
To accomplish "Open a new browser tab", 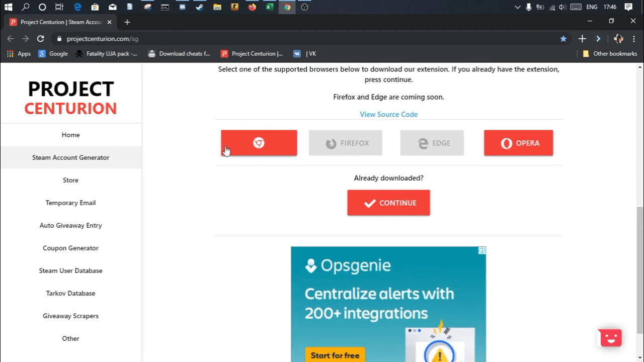I will pyautogui.click(x=127, y=22).
